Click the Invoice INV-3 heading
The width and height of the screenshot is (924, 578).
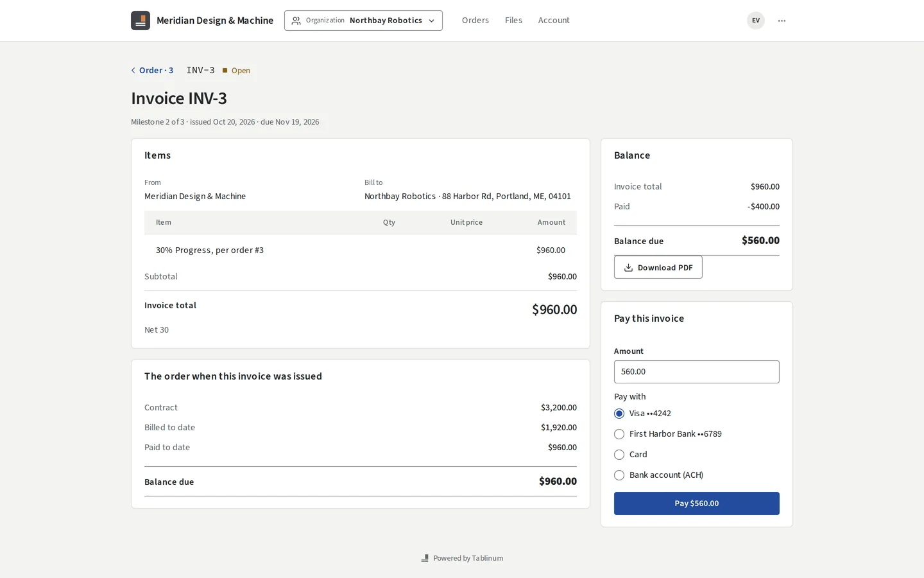(x=179, y=98)
